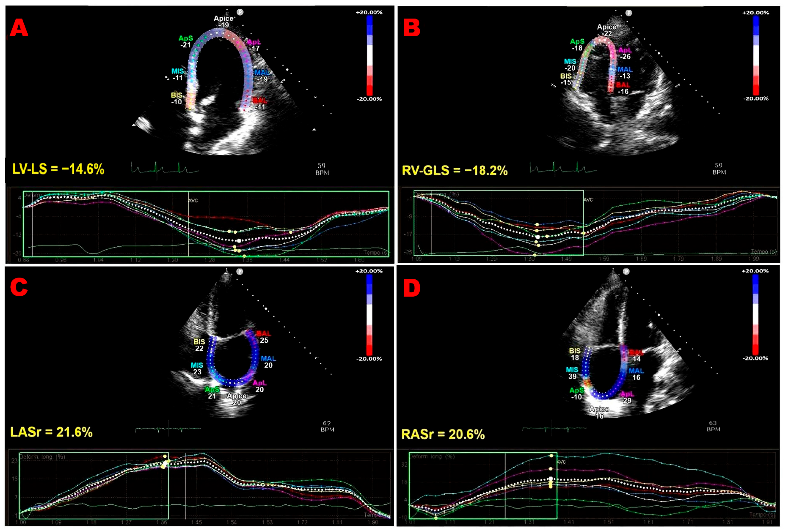Click the white center of panel C color scale
The image size is (786, 532).
click(369, 314)
